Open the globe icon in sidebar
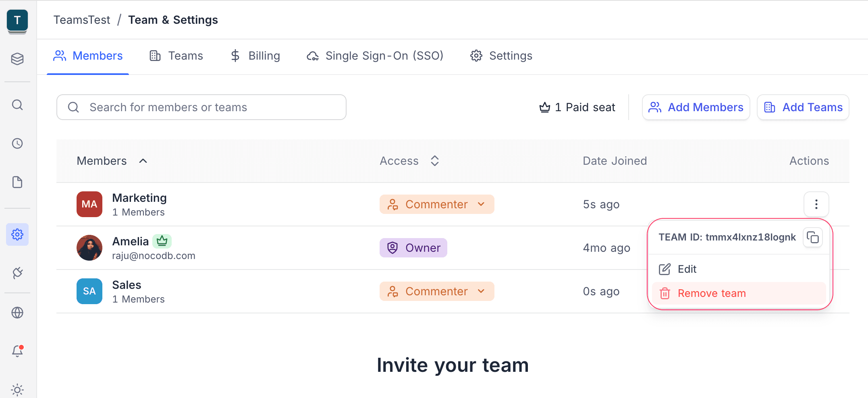868x398 pixels. coord(17,313)
